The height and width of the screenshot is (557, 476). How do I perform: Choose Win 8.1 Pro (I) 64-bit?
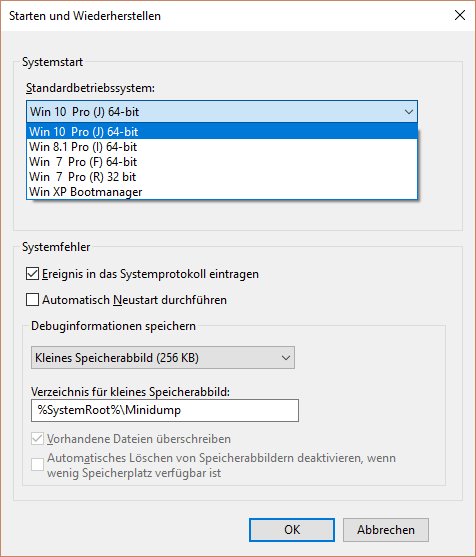[222, 146]
